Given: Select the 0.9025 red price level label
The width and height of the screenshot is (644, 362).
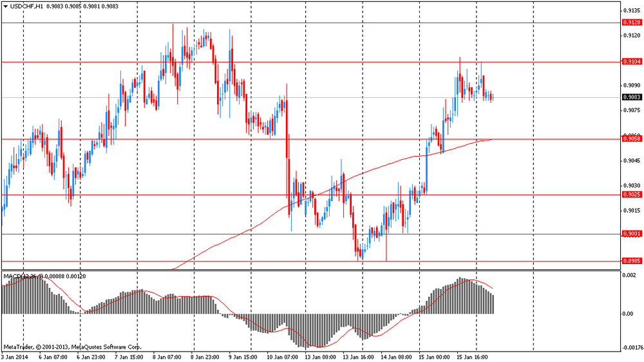Looking at the screenshot, I should tap(631, 195).
